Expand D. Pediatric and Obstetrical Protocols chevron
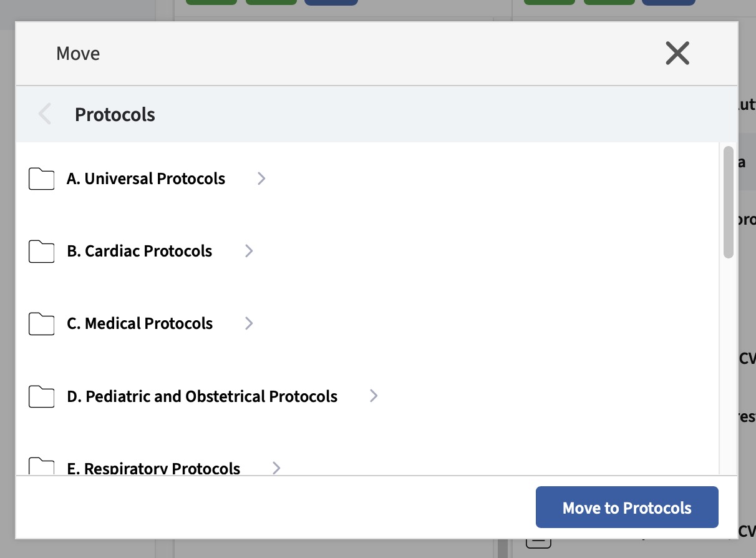Screen dimensions: 756x558 (373, 396)
